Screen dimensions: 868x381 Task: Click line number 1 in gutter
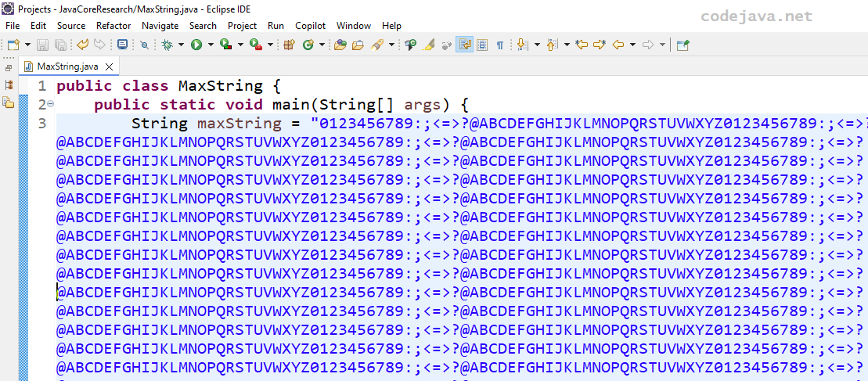(x=42, y=86)
